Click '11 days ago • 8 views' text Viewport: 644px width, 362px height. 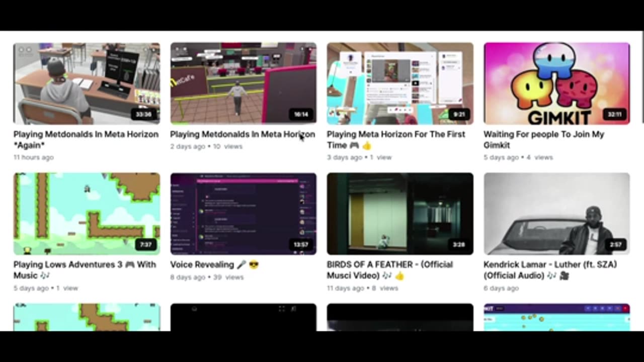pos(362,288)
